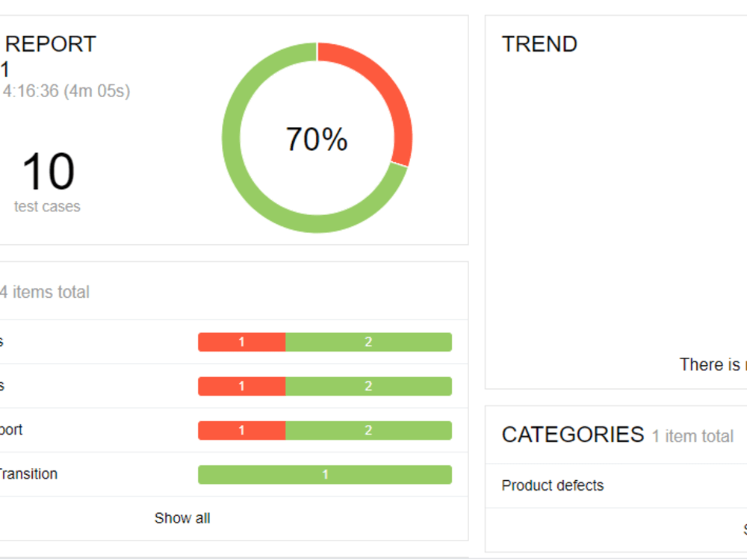747x560 pixels.
Task: Click the red "1" segment of the first suite bar
Action: tap(241, 341)
